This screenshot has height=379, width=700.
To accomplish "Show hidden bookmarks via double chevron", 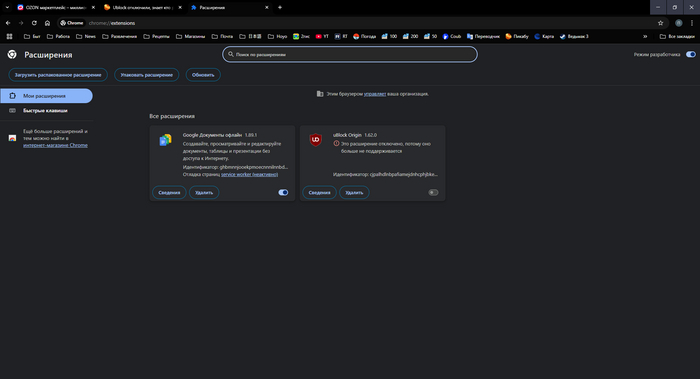I will pos(645,37).
